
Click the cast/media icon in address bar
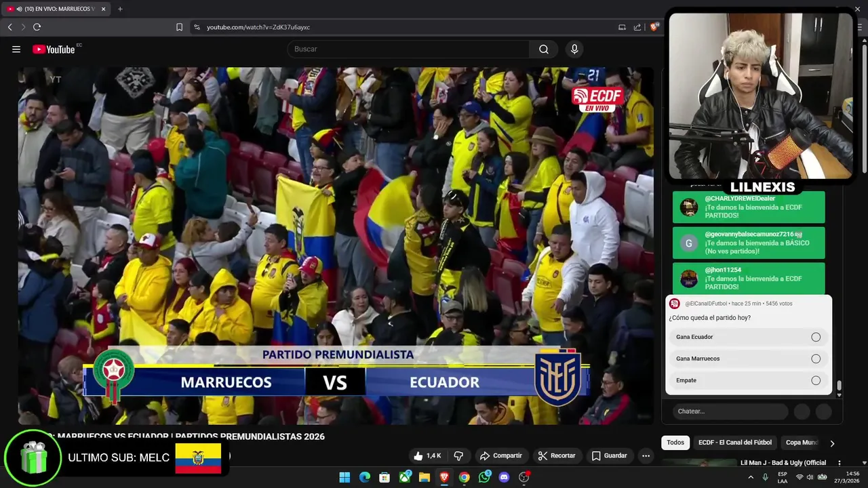click(x=622, y=27)
